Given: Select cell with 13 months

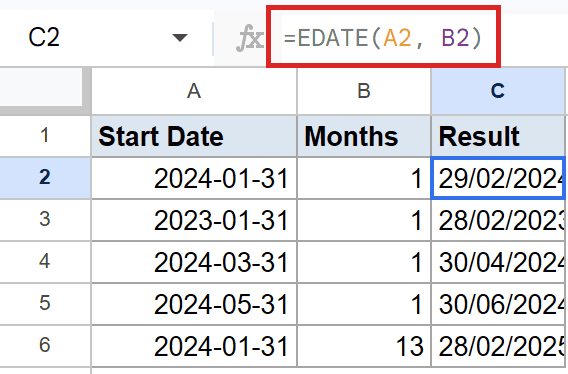Looking at the screenshot, I should (364, 346).
